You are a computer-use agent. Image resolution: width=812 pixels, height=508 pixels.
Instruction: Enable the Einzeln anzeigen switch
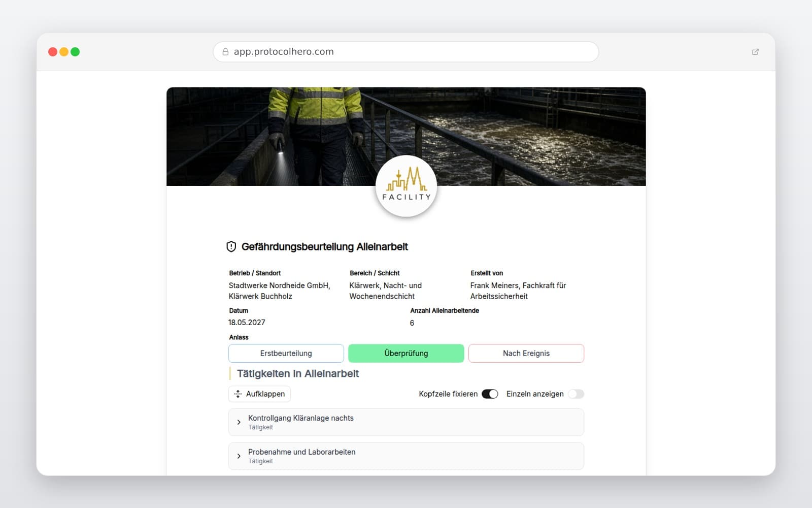coord(576,394)
